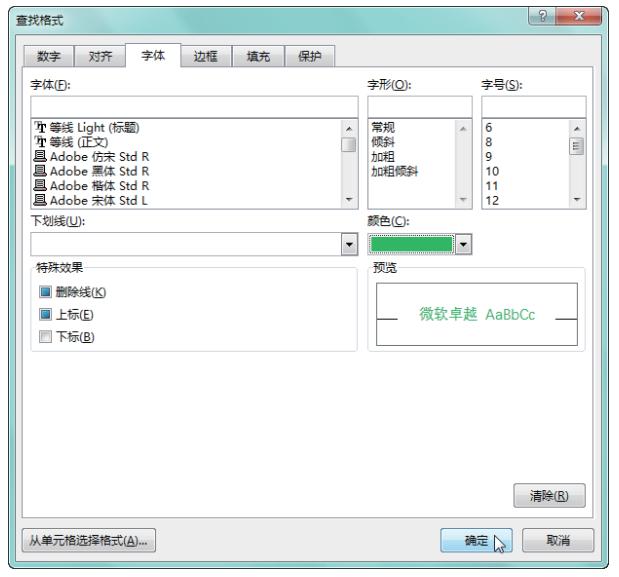Expand the 下划线 underline dropdown arrow
This screenshot has height=577, width=619.
(x=349, y=244)
